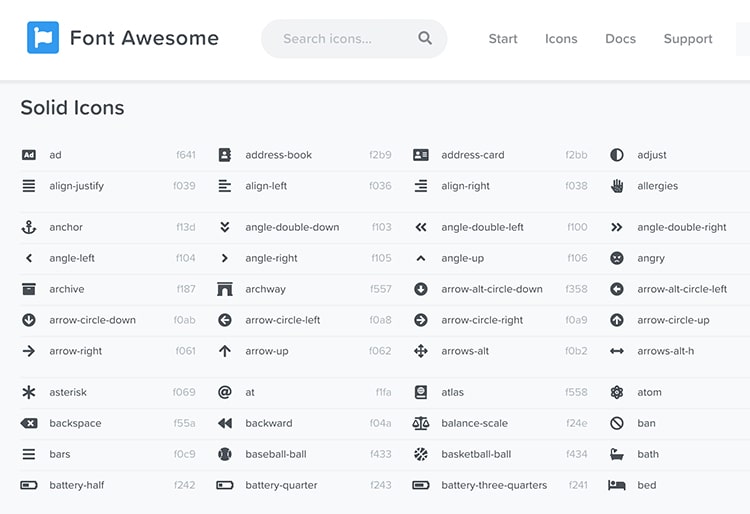750x514 pixels.
Task: Select the address-card icon
Action: [421, 155]
